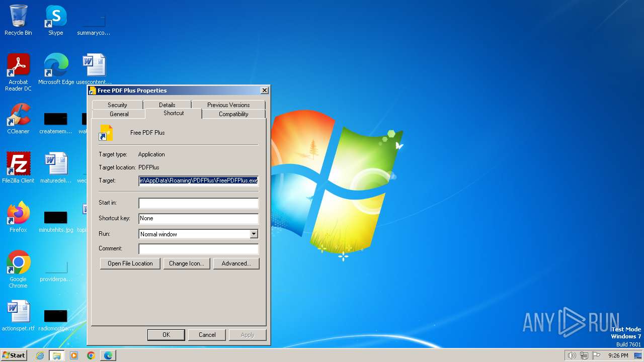Click the Open File Location button
The image size is (644, 362).
click(130, 263)
